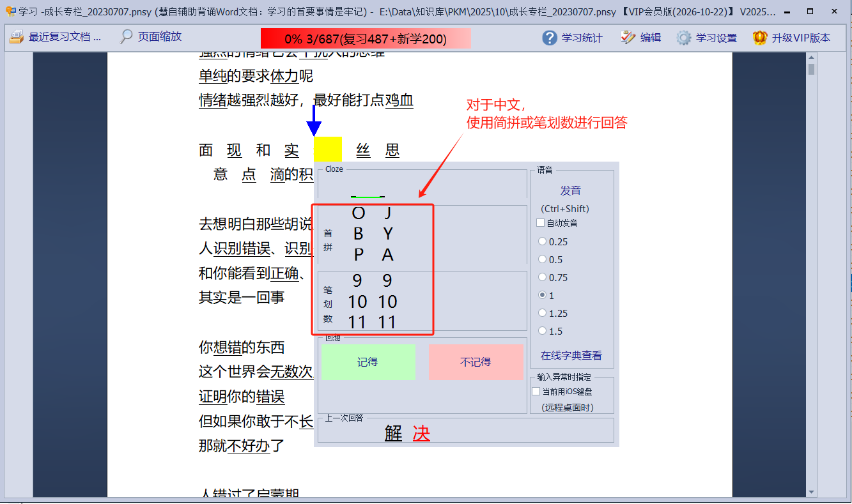Image resolution: width=852 pixels, height=504 pixels.
Task: Select the 1.5 speed radio button
Action: pos(543,331)
